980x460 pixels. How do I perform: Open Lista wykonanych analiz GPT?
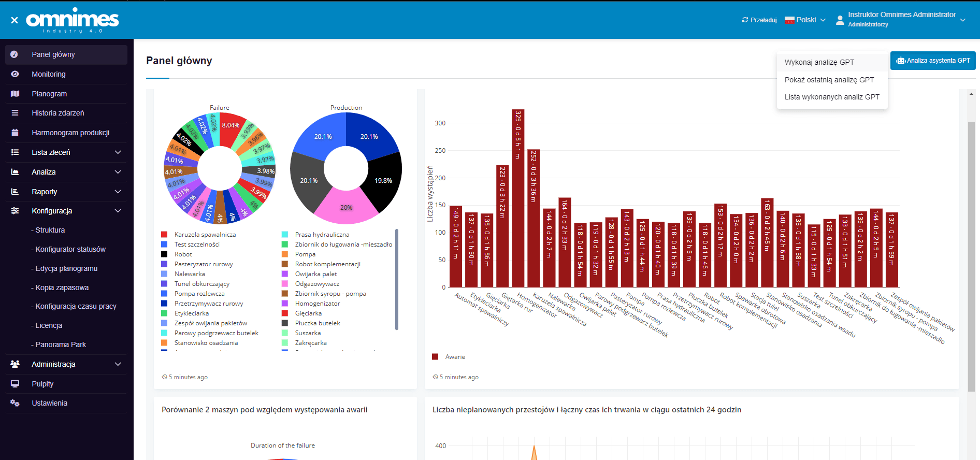[832, 97]
